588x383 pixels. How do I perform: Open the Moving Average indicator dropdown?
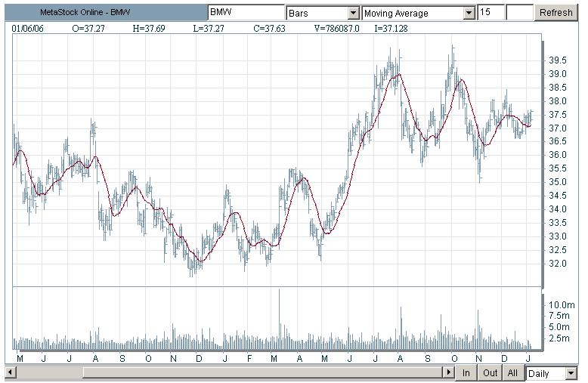pos(419,13)
